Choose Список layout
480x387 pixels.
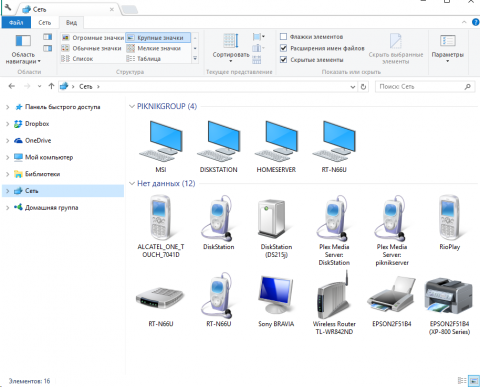pyautogui.click(x=77, y=59)
